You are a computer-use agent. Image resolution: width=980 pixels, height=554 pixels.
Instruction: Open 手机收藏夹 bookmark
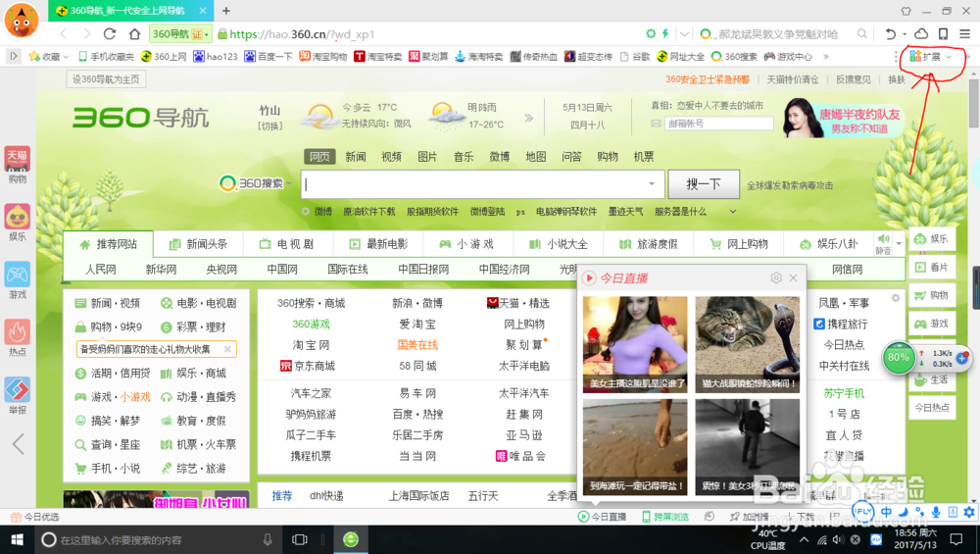(106, 56)
